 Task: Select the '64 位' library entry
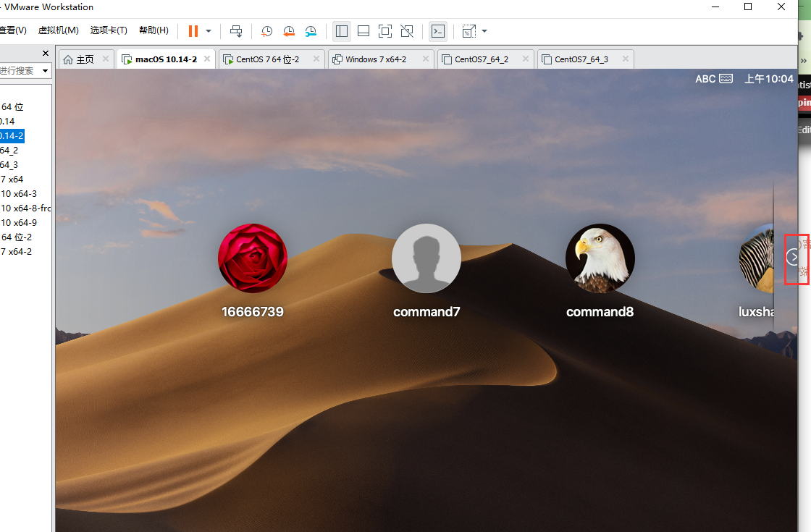[x=12, y=107]
